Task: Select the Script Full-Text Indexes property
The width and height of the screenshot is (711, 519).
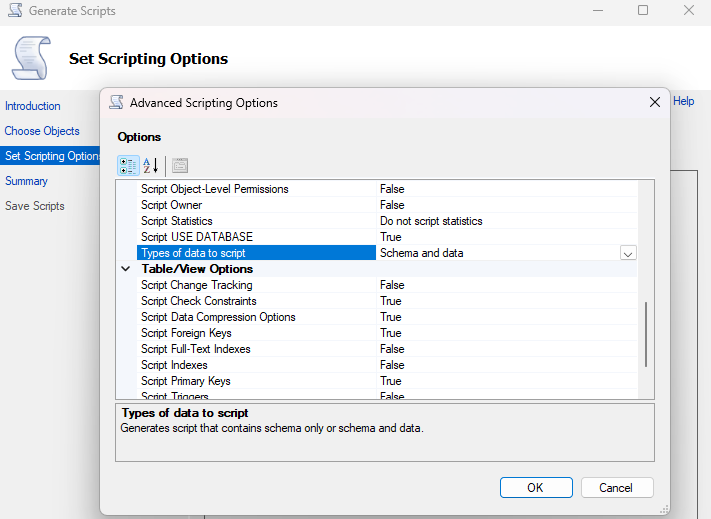Action: [256, 349]
